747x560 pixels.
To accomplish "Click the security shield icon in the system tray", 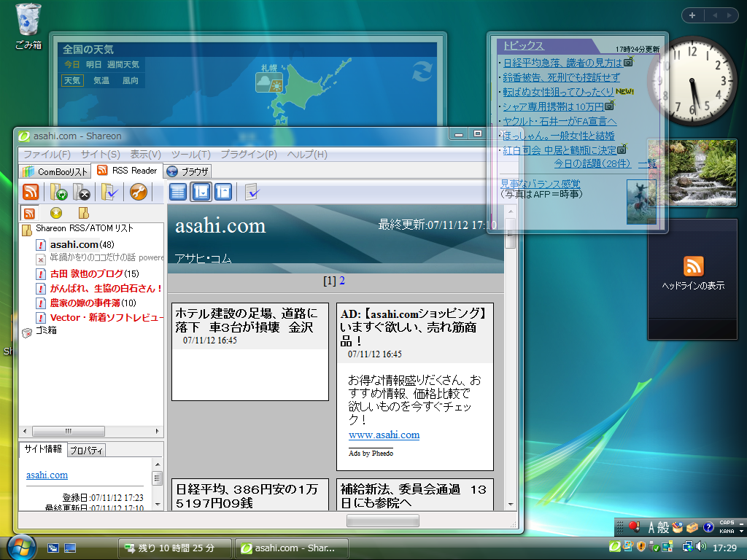I will tap(640, 547).
